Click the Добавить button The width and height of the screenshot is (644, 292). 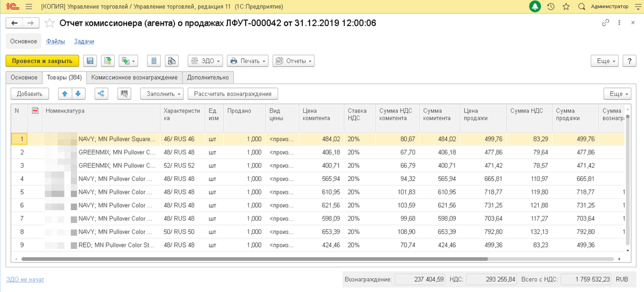click(x=30, y=93)
